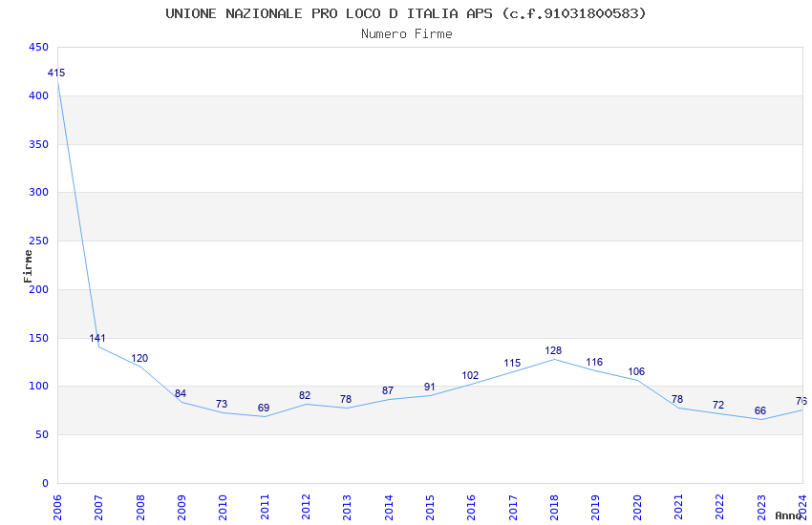Image resolution: width=812 pixels, height=525 pixels.
Task: Click the y-axis value 350
Action: pos(39,144)
